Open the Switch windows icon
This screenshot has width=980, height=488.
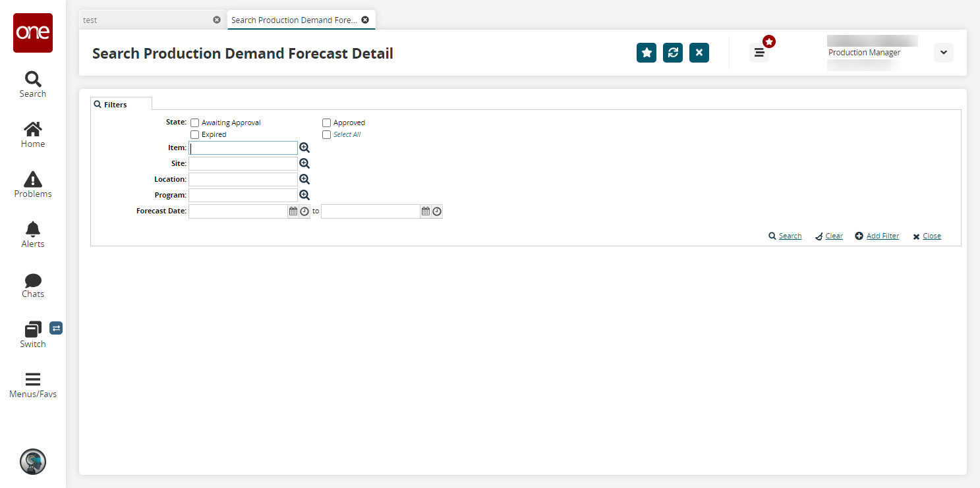pos(33,335)
